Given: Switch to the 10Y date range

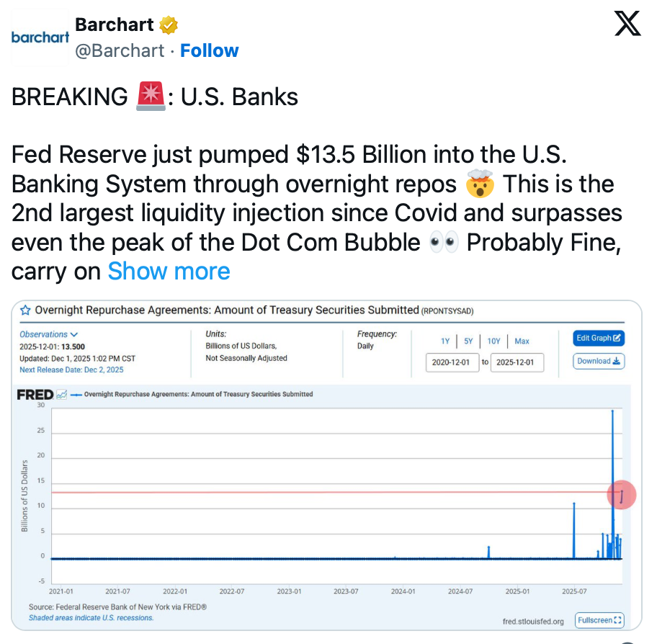Looking at the screenshot, I should coord(493,341).
